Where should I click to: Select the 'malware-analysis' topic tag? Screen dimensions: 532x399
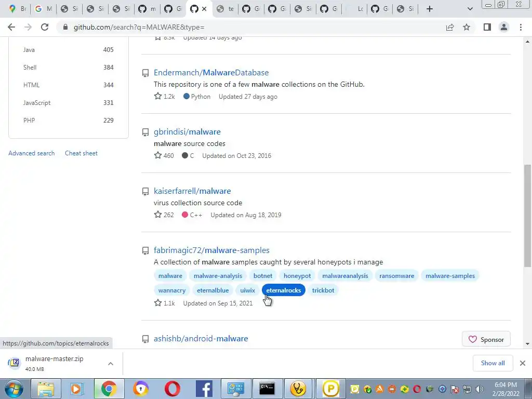(x=218, y=276)
